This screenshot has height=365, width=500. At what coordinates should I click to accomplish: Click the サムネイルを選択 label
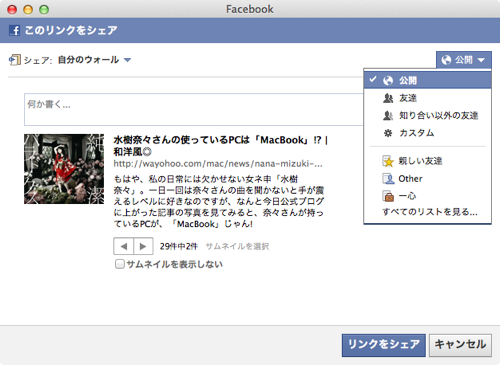237,246
